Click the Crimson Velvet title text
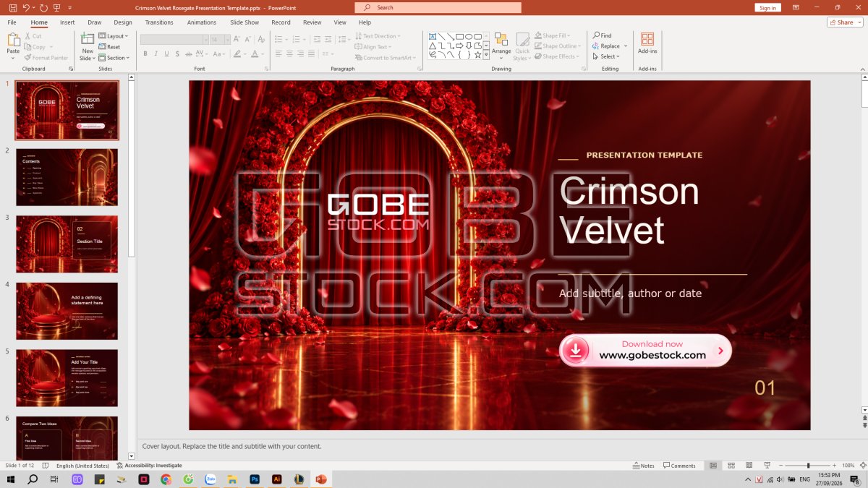This screenshot has height=488, width=868. click(630, 210)
